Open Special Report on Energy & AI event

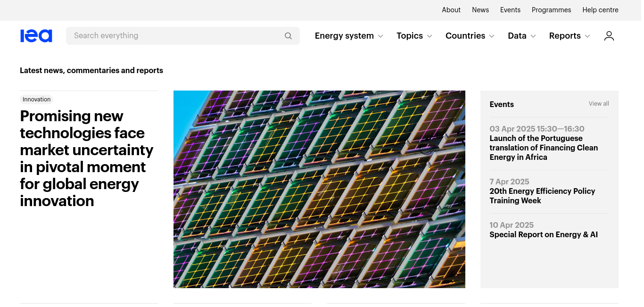pyautogui.click(x=544, y=234)
